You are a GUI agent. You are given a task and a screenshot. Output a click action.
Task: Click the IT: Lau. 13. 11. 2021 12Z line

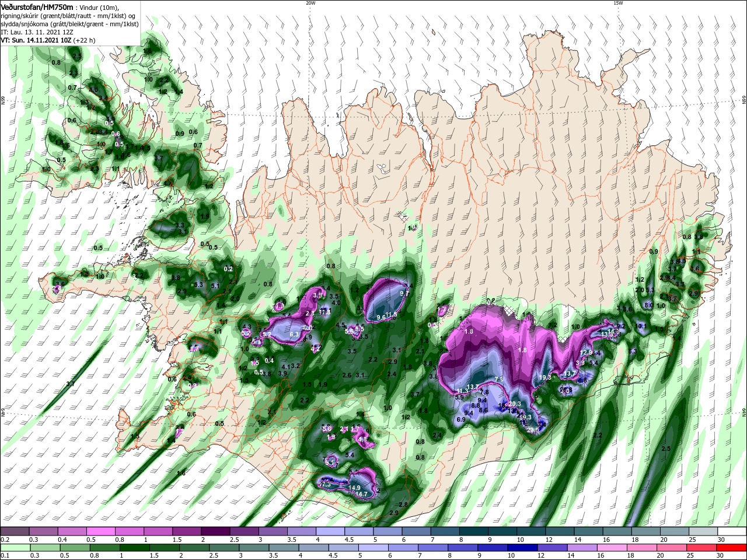(37, 32)
